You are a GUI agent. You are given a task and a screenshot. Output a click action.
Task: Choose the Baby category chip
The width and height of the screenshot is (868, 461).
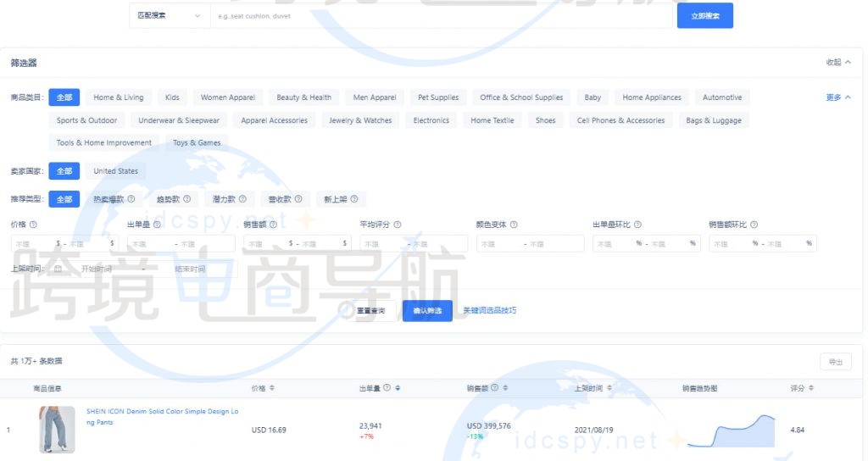tap(593, 97)
